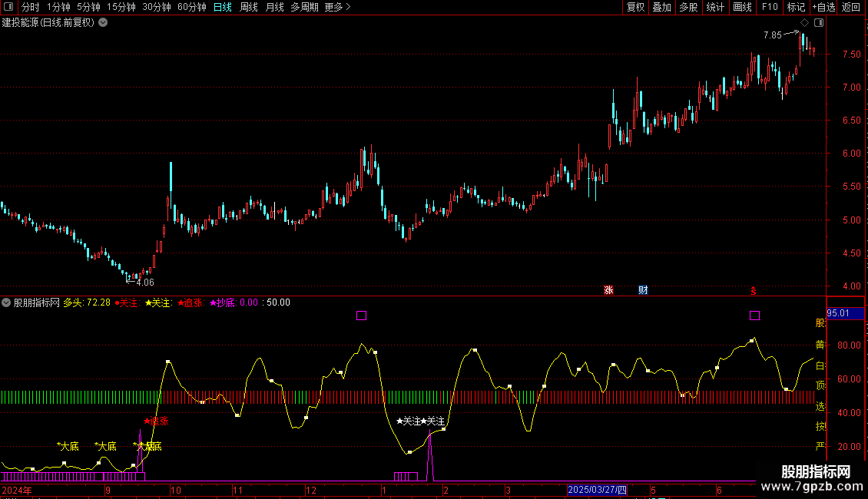Collapse the 股朋指标网 indicator panel arrow

[7, 302]
